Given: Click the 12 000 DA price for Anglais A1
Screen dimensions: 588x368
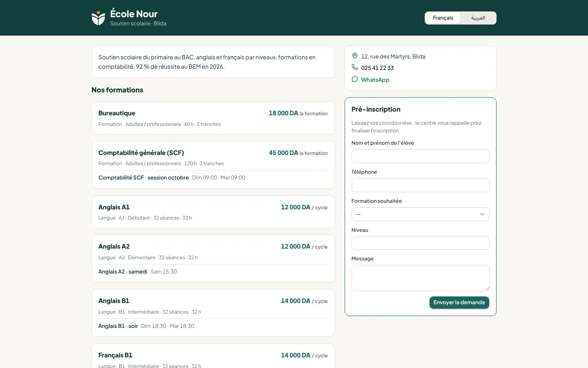Looking at the screenshot, I should [x=296, y=207].
